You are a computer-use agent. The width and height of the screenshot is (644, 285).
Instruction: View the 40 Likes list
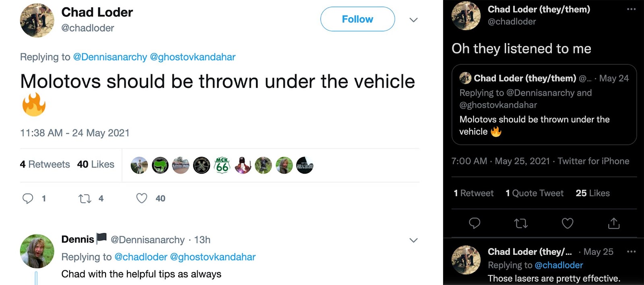[96, 164]
